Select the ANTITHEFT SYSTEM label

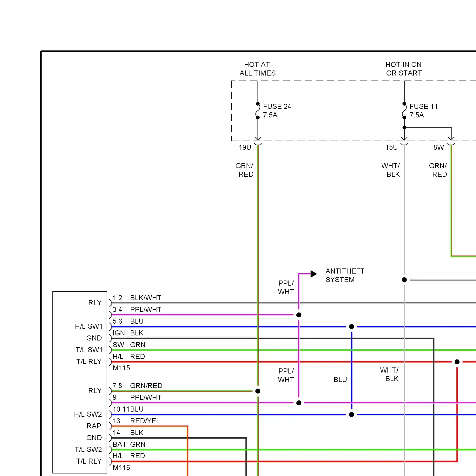(x=345, y=275)
